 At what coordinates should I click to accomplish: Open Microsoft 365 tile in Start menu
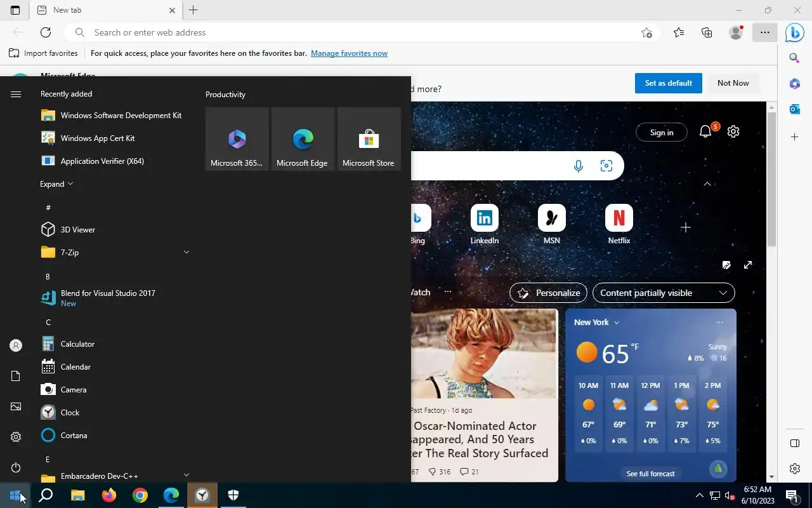[x=237, y=139]
